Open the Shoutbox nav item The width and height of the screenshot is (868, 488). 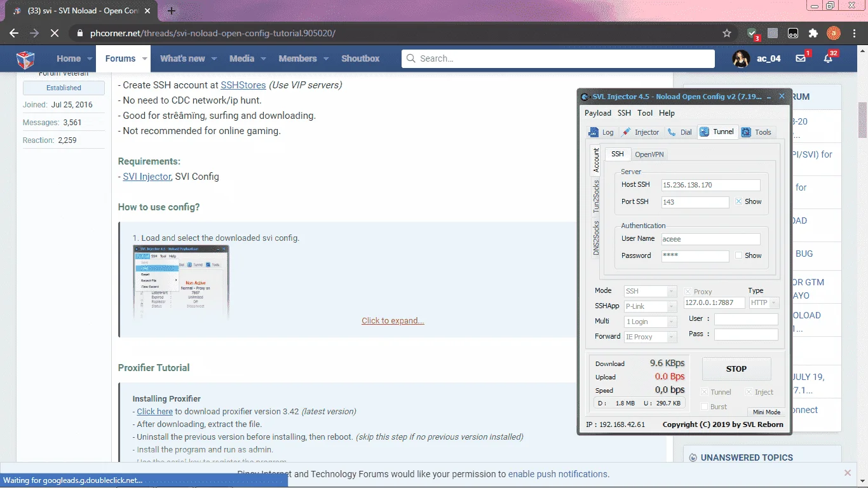tap(360, 58)
